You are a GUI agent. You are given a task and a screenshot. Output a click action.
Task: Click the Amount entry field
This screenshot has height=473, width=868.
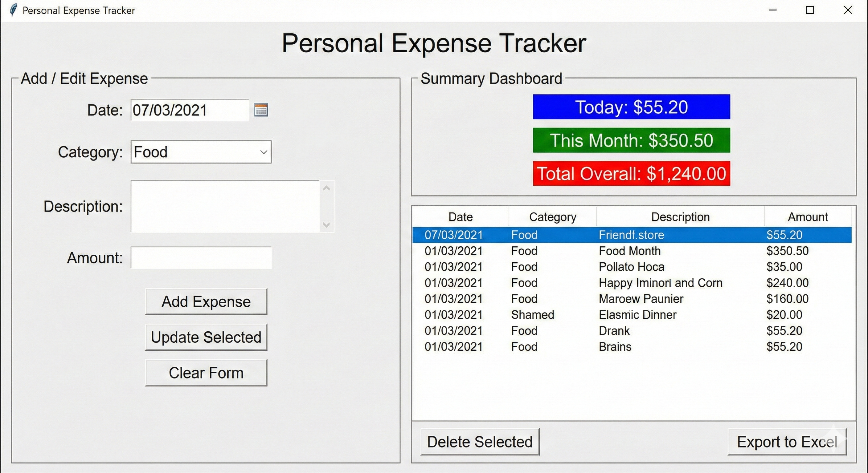201,258
